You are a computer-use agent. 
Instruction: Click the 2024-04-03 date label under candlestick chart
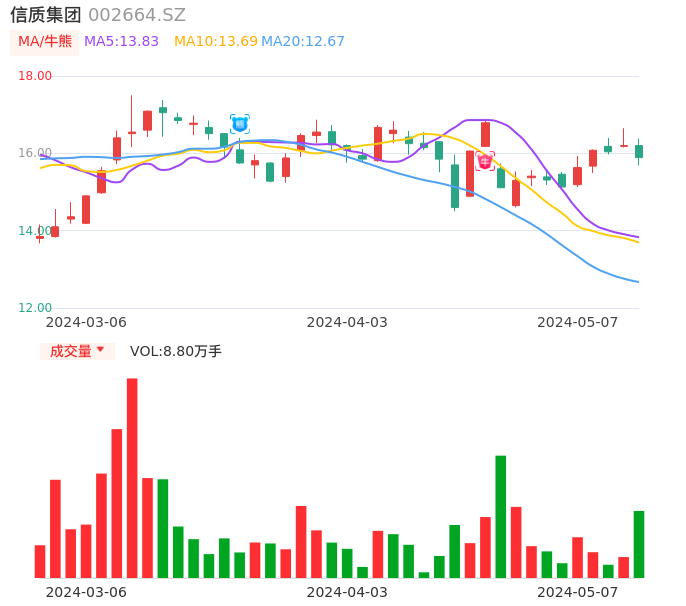[347, 322]
